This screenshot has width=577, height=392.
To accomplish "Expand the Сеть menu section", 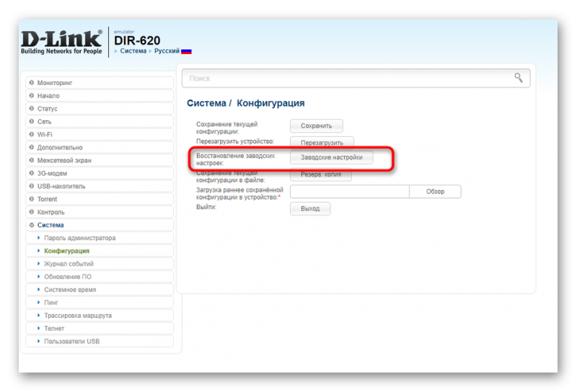I will click(x=100, y=121).
